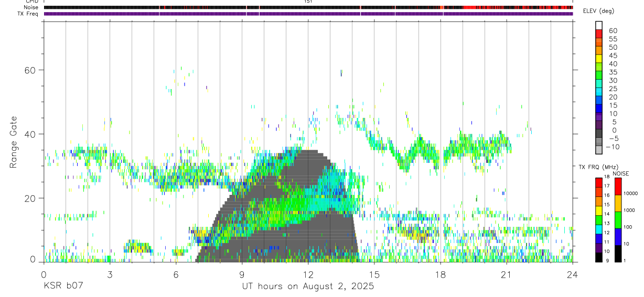This screenshot has height=297, width=644.
Task: Click the '1000' tick on NOISE colorbar
Action: tap(629, 210)
